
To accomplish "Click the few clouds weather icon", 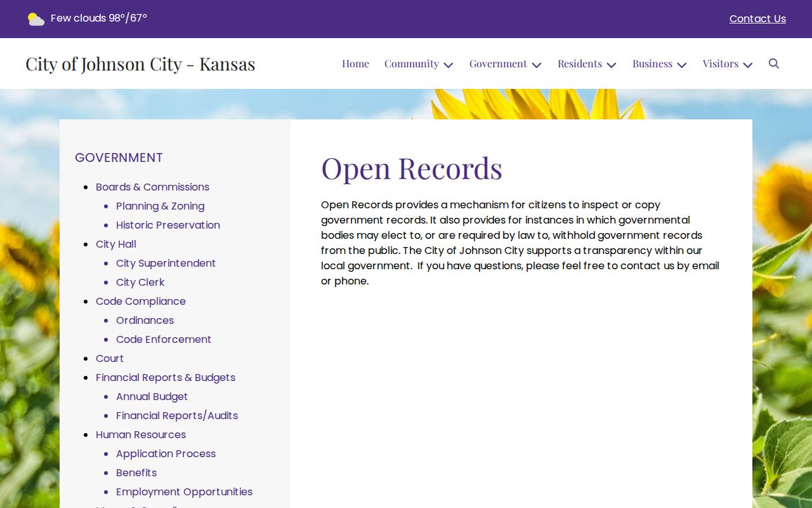I will pyautogui.click(x=36, y=19).
